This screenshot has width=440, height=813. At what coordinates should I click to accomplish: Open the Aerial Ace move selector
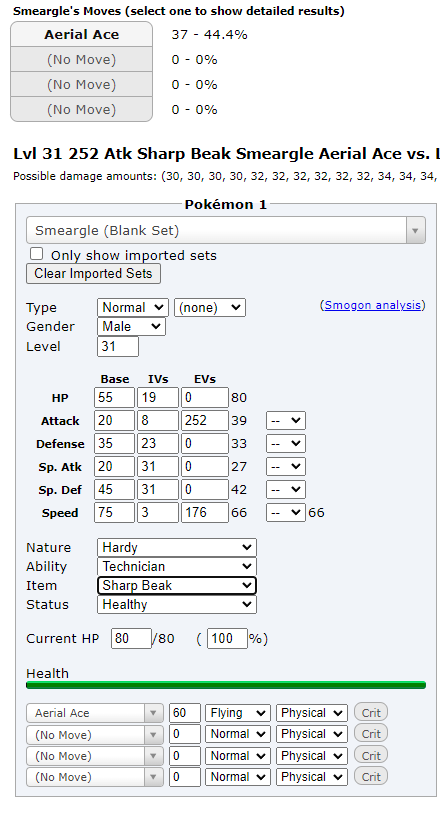pyautogui.click(x=94, y=713)
